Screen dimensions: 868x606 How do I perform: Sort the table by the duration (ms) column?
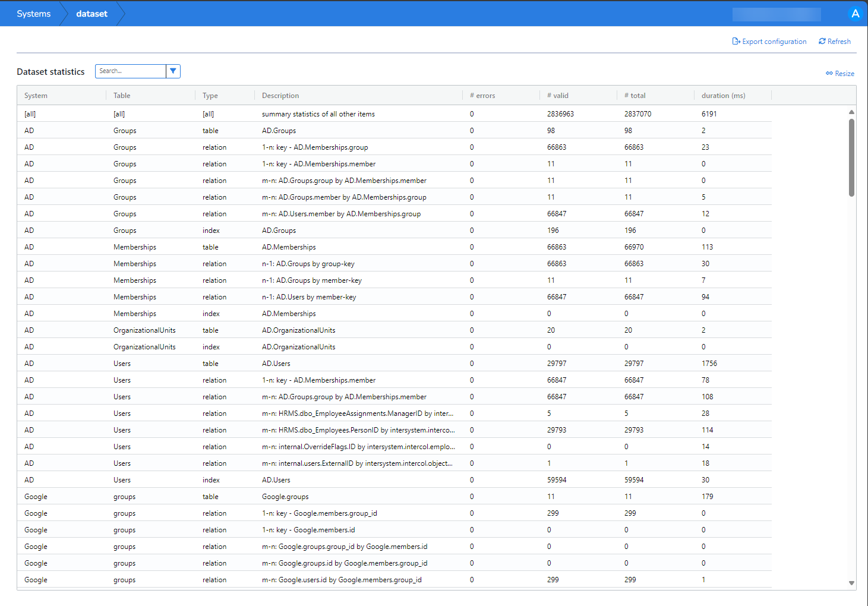click(723, 95)
